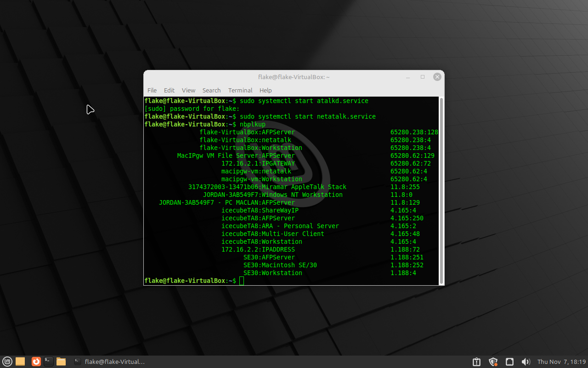Click address '65280.62:129'
The image size is (588, 368).
pyautogui.click(x=413, y=155)
